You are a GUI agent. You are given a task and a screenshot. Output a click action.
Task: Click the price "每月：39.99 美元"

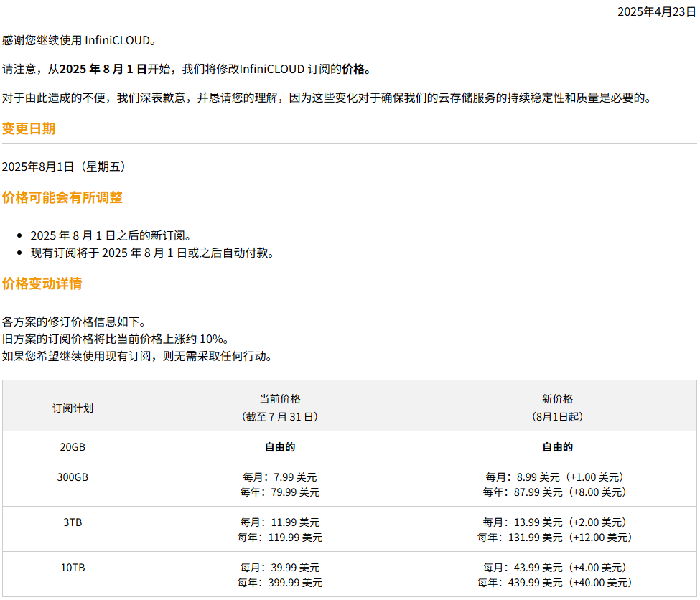click(x=280, y=568)
